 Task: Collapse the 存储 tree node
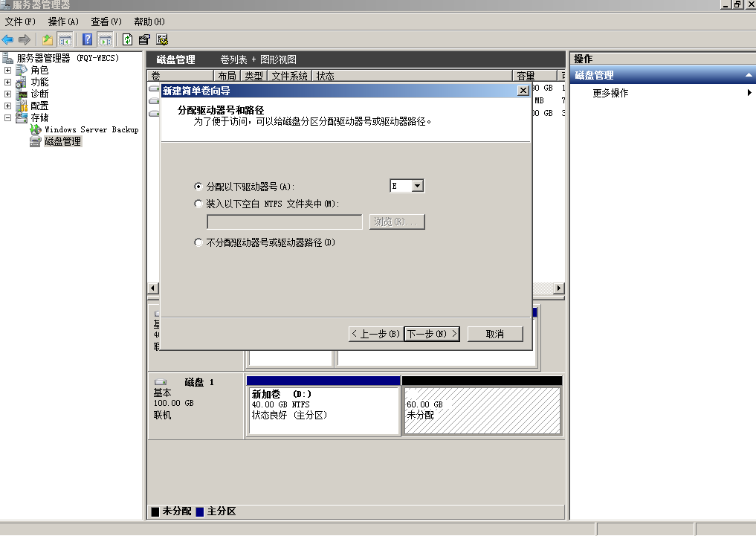8,117
